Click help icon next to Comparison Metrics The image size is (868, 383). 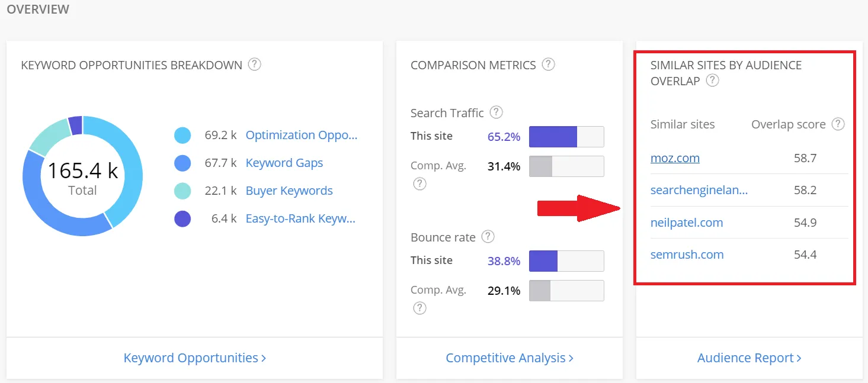click(x=549, y=65)
